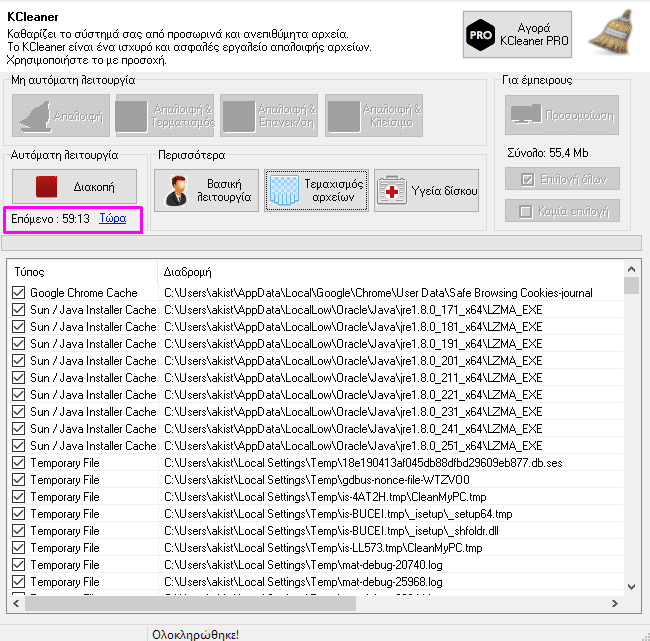Uncheck Google Chrome Cache entry
Viewport: 650px width, 641px height.
pyautogui.click(x=18, y=293)
